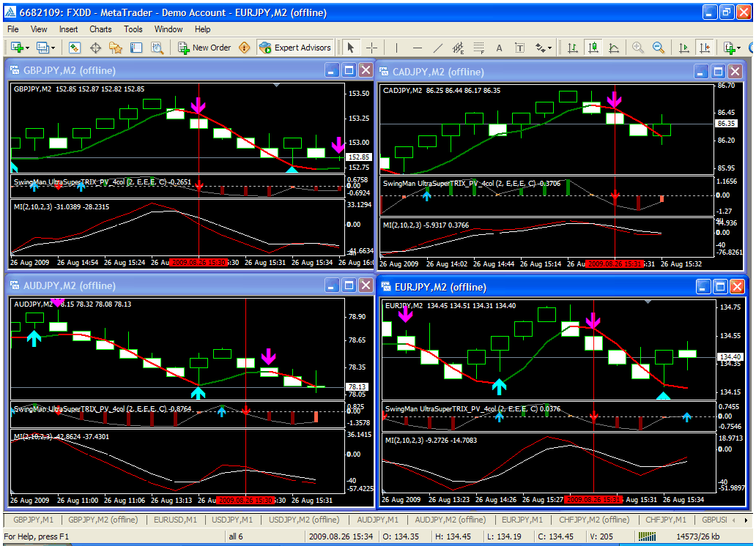Switch to CHFJPY,M2 (offline) tab
Image resolution: width=756 pixels, height=546 pixels.
click(x=594, y=520)
